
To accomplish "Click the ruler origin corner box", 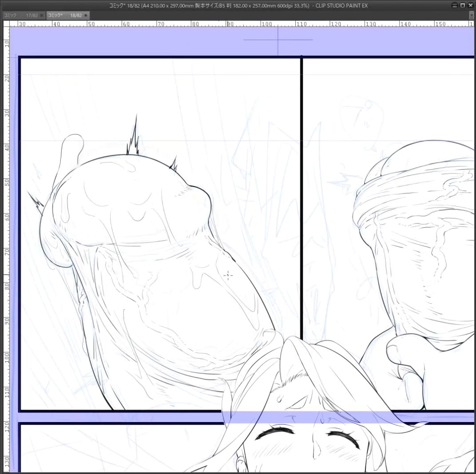I will pos(6,24).
